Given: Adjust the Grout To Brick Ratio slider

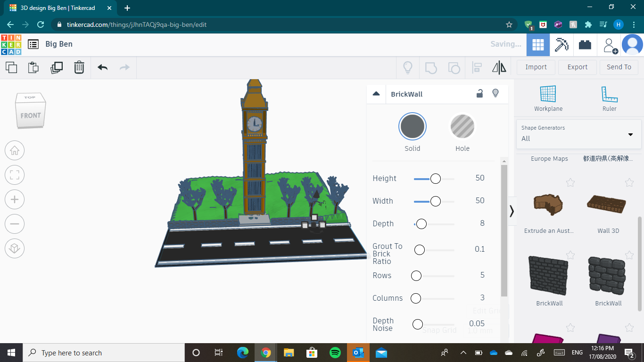Looking at the screenshot, I should [x=419, y=250].
